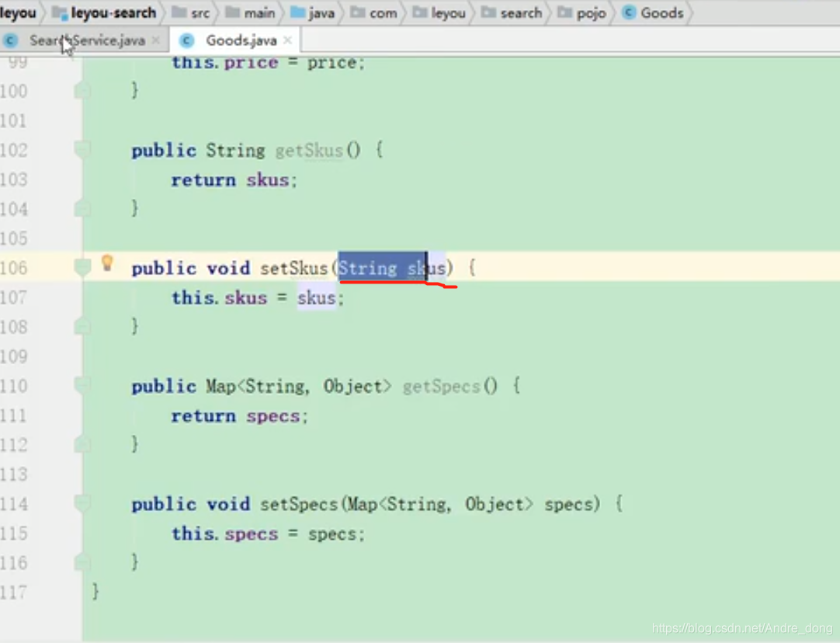Click the leyou breadcrumb

(18, 12)
